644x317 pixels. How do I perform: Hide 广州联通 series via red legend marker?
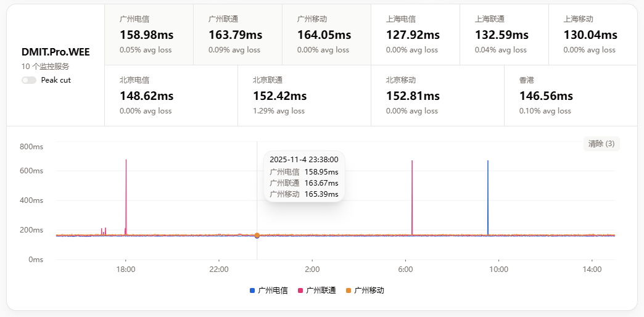(x=300, y=290)
